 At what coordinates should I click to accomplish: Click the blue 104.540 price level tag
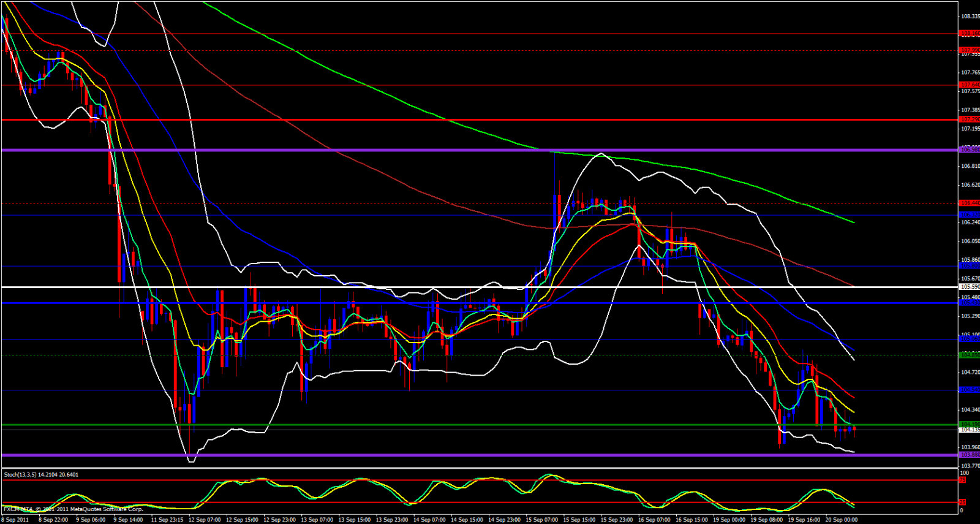[970, 390]
